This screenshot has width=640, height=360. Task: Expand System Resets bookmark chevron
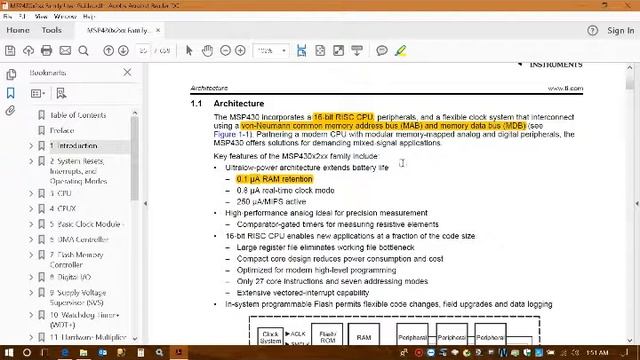click(31, 161)
